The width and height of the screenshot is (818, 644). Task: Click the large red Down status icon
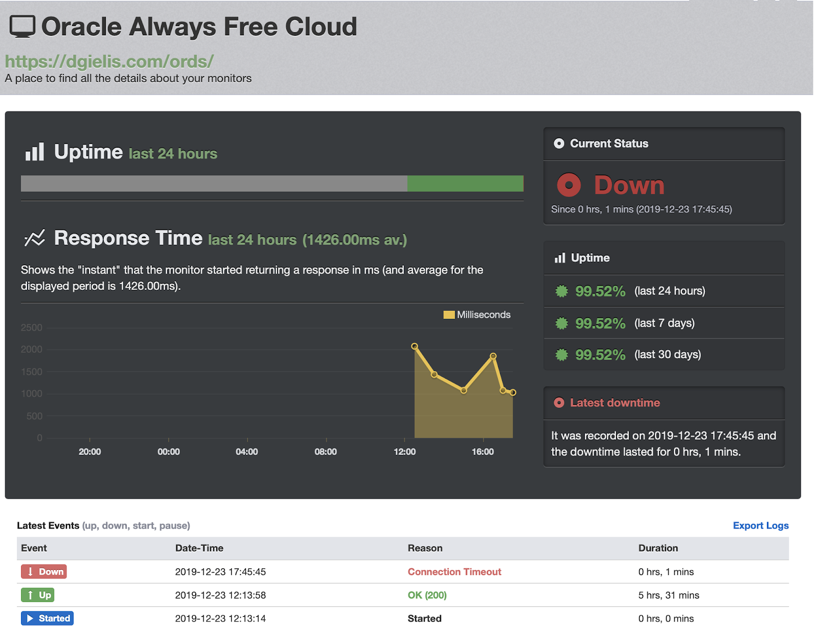[x=569, y=185]
